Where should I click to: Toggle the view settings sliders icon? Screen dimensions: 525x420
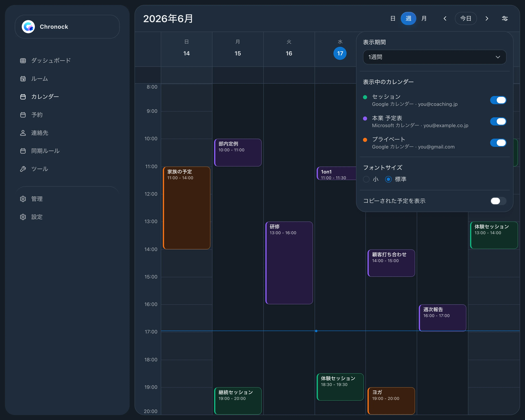pos(505,18)
